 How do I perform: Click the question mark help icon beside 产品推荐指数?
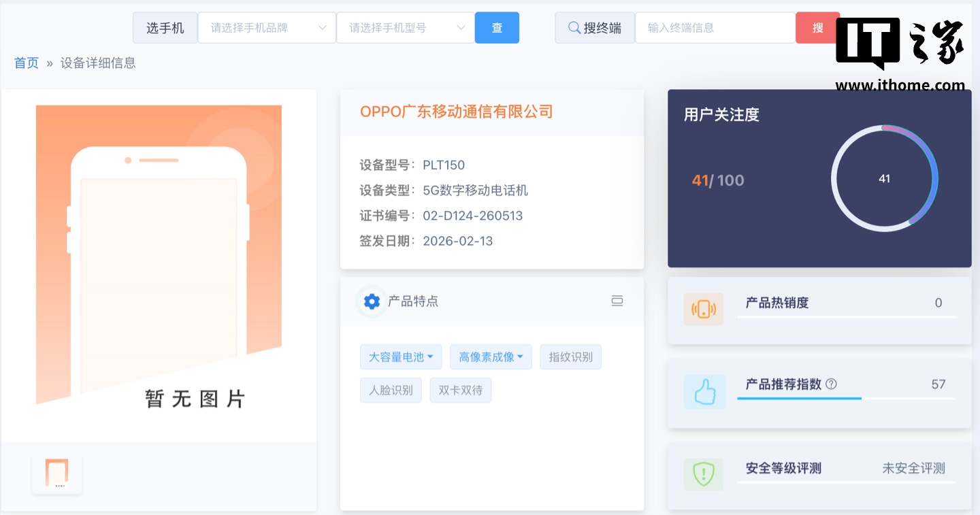831,384
